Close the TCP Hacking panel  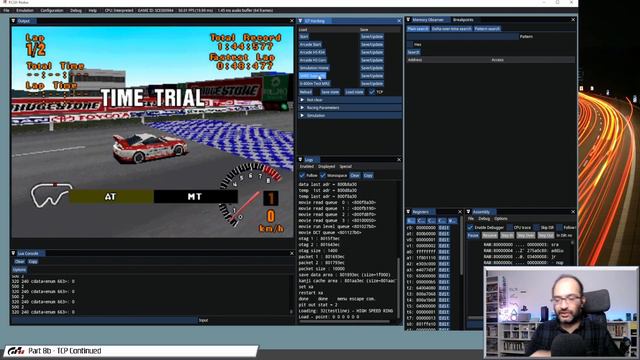399,21
